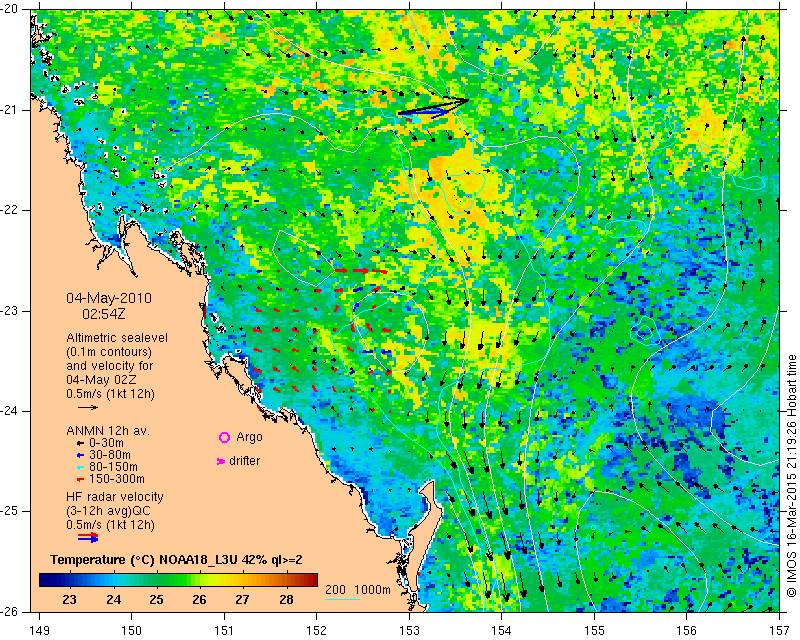Click the longitude axis label 149
This screenshot has width=800, height=640.
pos(40,630)
